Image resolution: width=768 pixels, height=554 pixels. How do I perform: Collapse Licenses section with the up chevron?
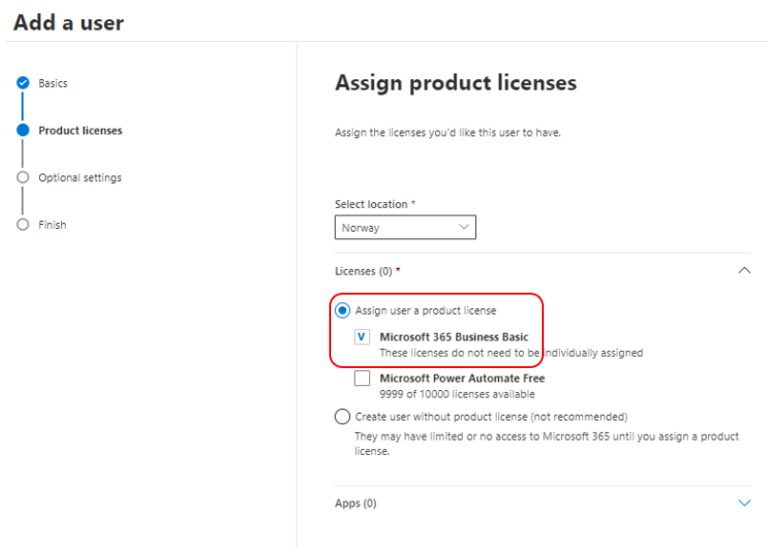(744, 270)
